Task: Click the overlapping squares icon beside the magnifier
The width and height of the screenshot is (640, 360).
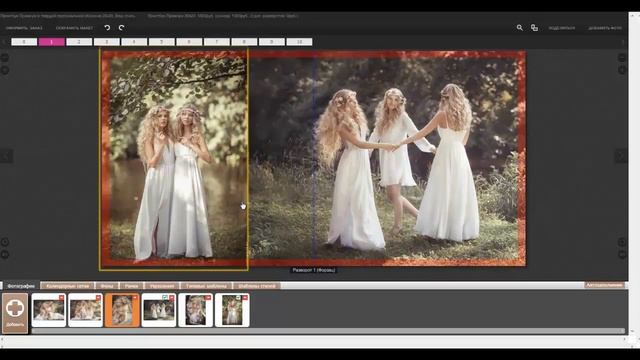Action: [534, 28]
